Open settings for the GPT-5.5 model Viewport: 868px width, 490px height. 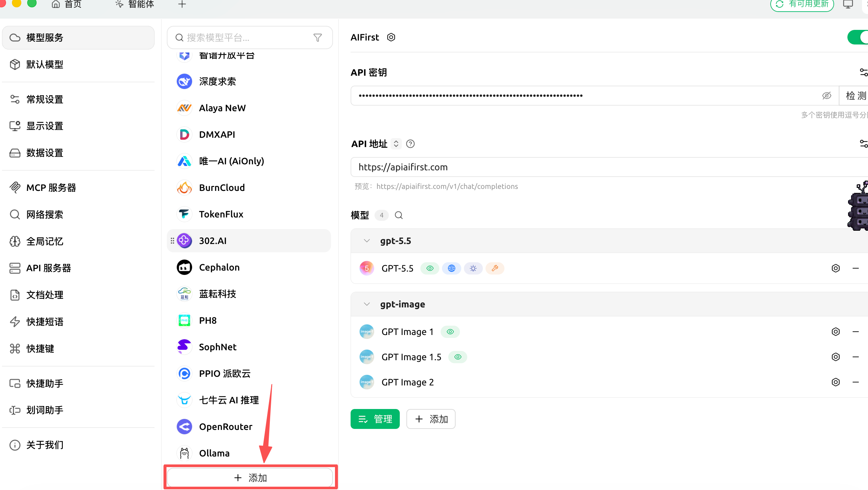tap(835, 269)
